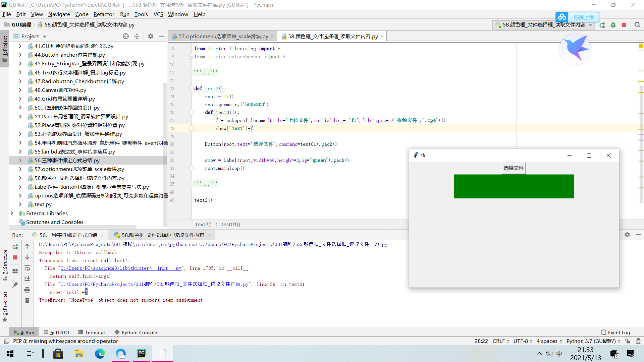This screenshot has width=644, height=362.
Task: Expand 41.GUI程序的经典面向对象写法.py node
Action: [x=20, y=46]
